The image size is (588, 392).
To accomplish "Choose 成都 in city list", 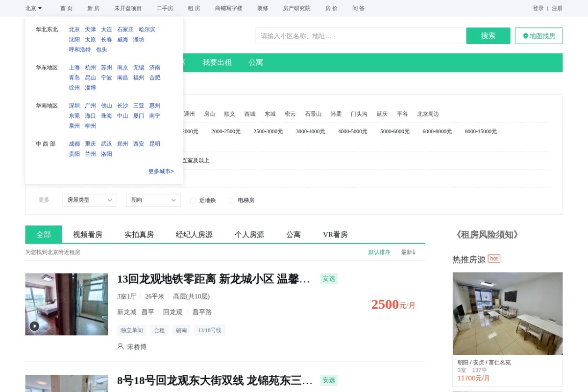I will pyautogui.click(x=74, y=144).
